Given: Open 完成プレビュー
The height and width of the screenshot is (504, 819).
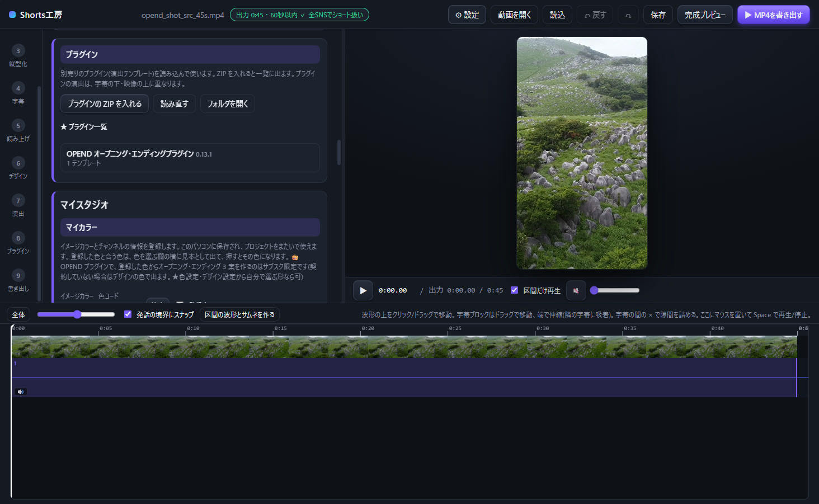Looking at the screenshot, I should click(705, 15).
